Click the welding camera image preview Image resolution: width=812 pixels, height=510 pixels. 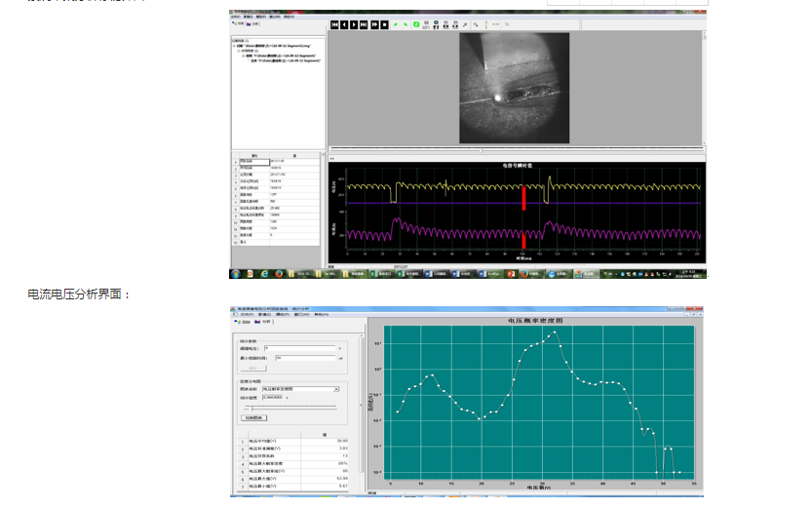coord(515,88)
